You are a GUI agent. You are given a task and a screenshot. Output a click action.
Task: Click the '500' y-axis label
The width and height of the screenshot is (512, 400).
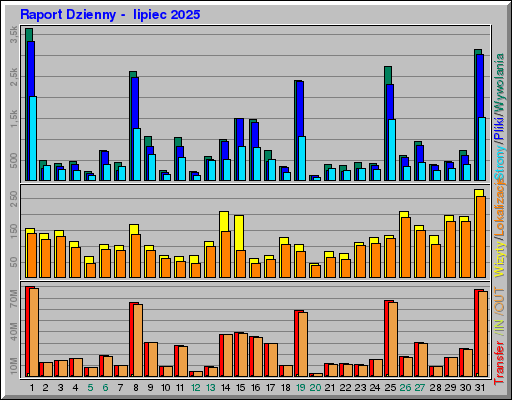(x=14, y=161)
